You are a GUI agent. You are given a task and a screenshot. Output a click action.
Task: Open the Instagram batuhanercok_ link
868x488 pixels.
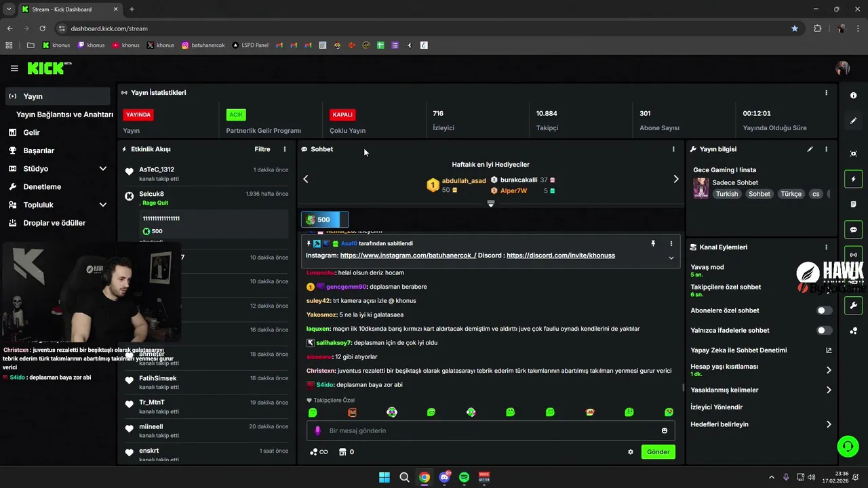point(408,256)
